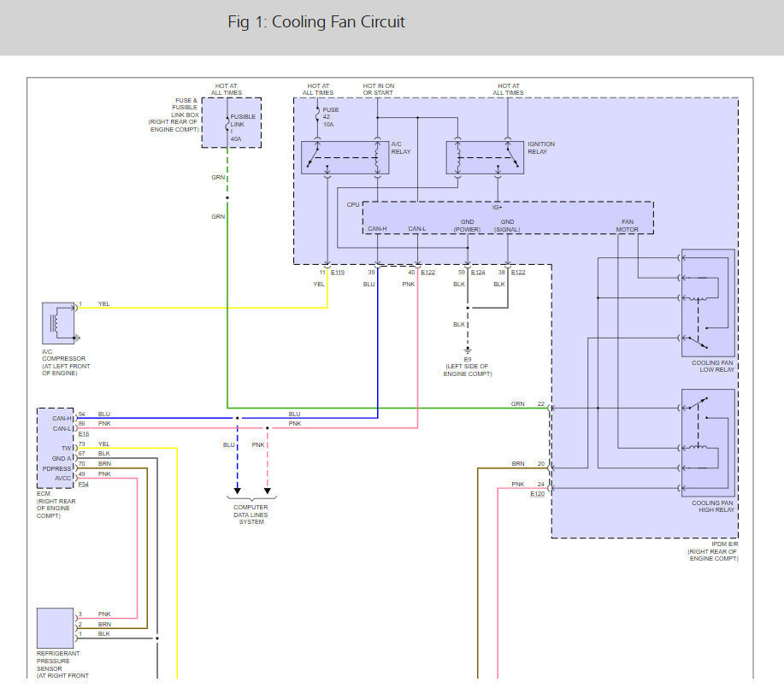The height and width of the screenshot is (694, 784).
Task: Click the 'PDPRESS' pin on ECM
Action: tap(57, 468)
